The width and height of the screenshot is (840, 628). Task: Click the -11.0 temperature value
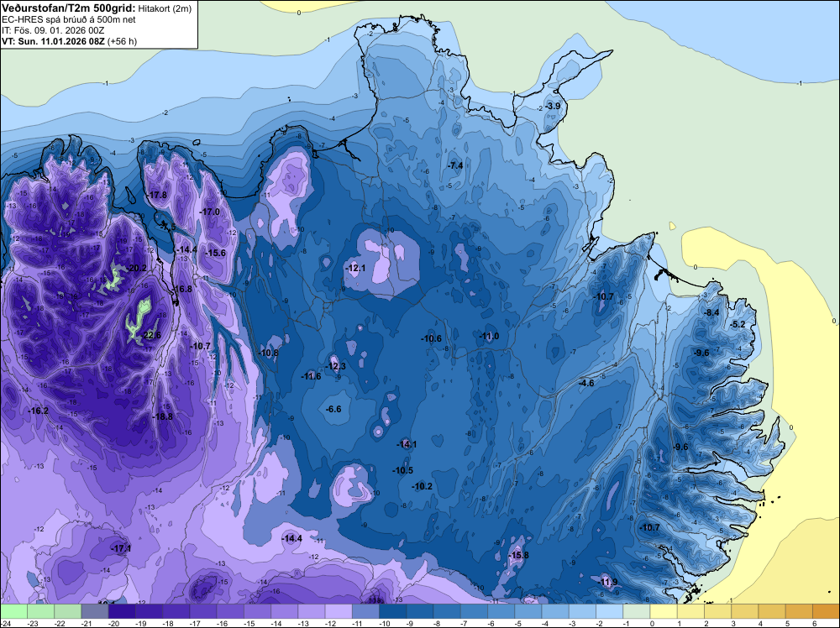click(489, 336)
